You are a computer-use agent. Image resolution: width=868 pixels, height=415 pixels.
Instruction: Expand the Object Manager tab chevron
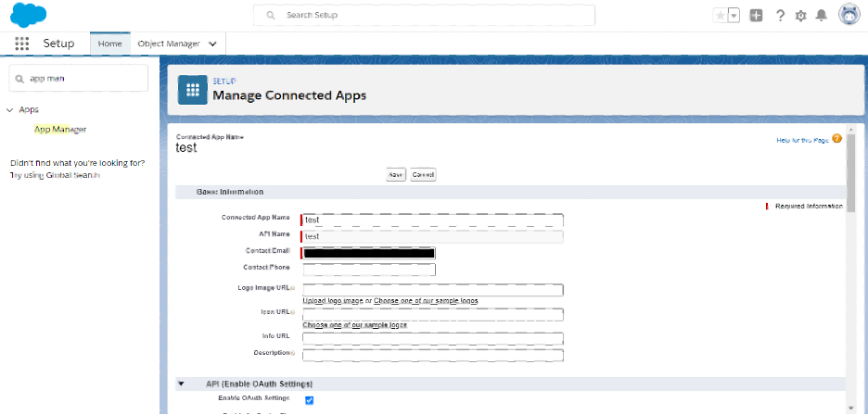point(213,44)
